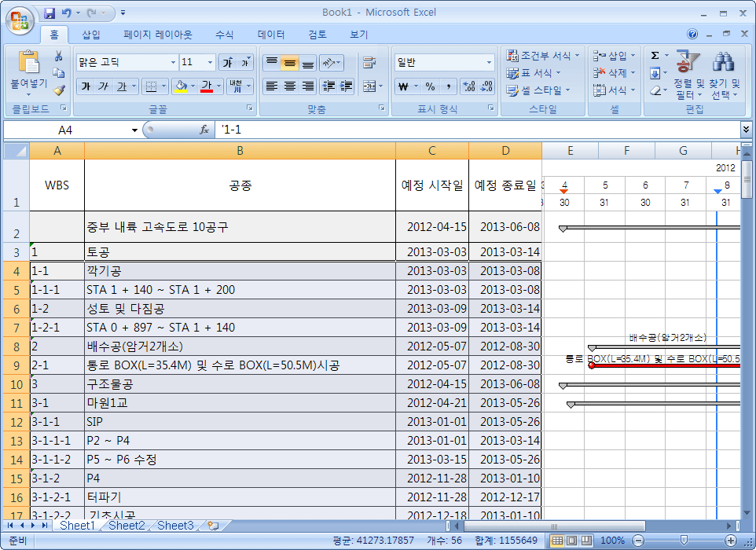Viewport: 756px width, 550px height.
Task: Switch to Page Layout view in status bar
Action: (571, 541)
